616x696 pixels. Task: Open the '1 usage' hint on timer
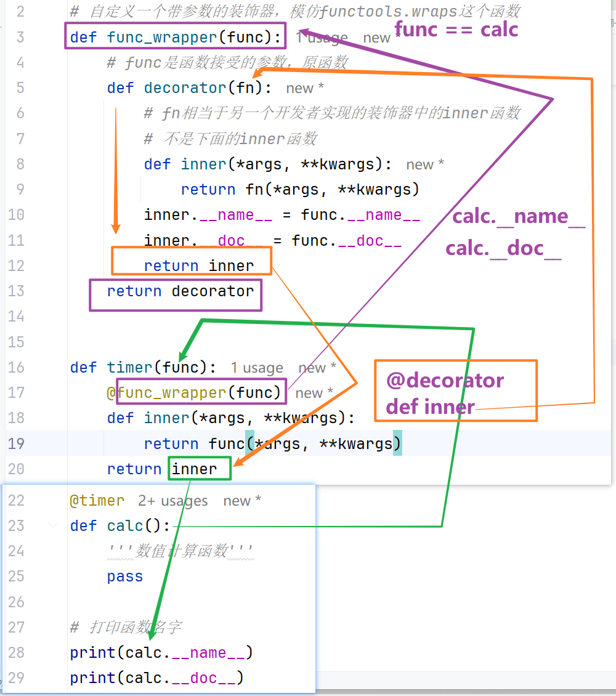(x=256, y=368)
